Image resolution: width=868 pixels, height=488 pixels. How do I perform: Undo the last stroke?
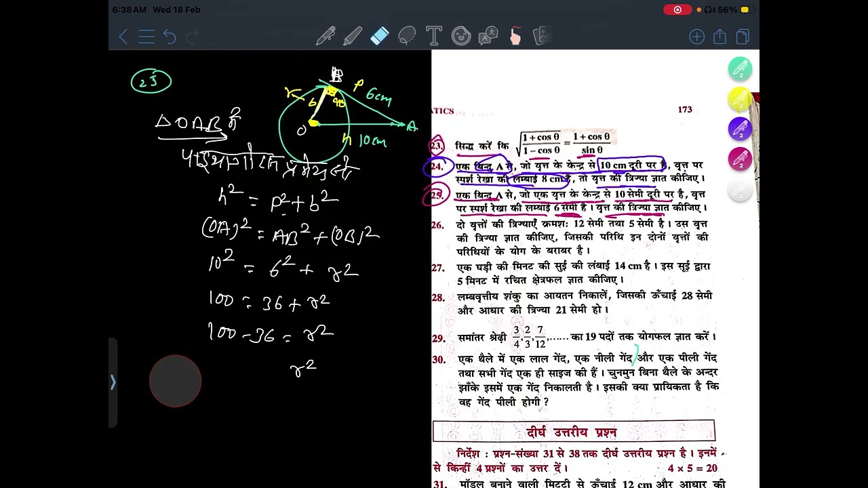click(x=170, y=37)
